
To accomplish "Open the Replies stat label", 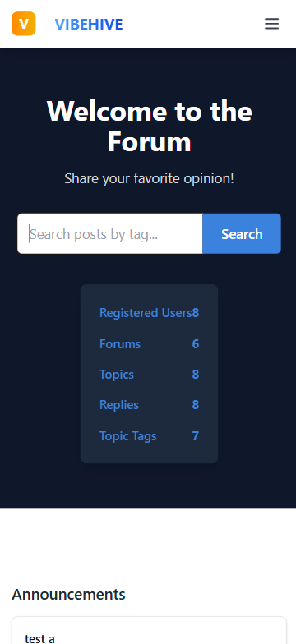I will click(119, 405).
